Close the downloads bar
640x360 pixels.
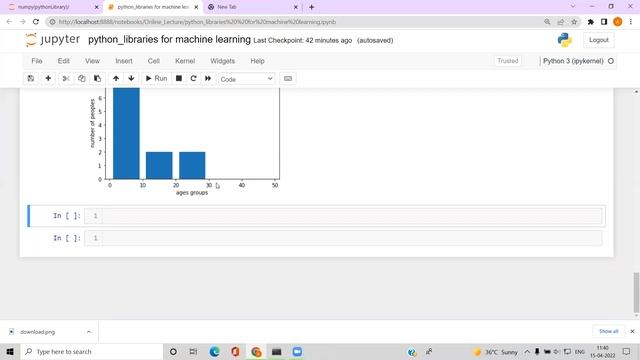click(632, 331)
